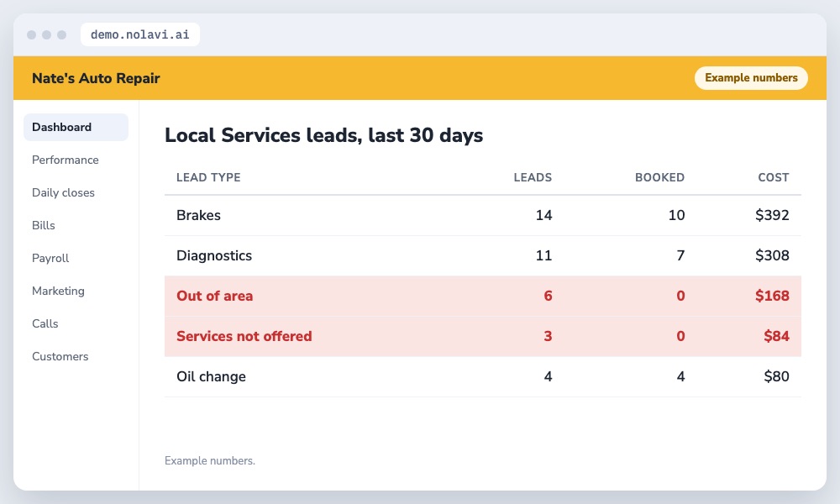The width and height of the screenshot is (840, 504).
Task: Click the Services not offered leads value 3
Action: click(x=548, y=336)
